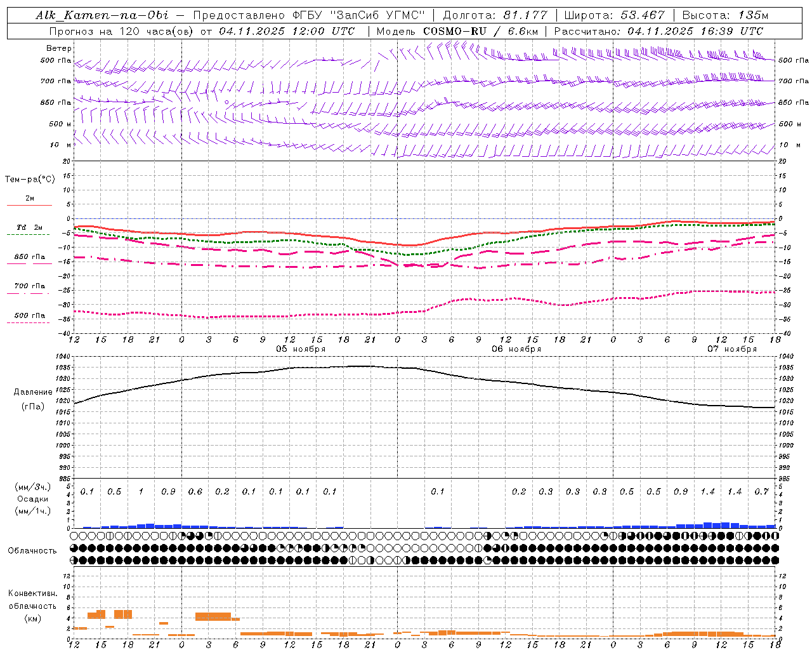Click the 'Облачность' cloud cover label
Viewport: 812px width, 650px height.
tap(32, 551)
